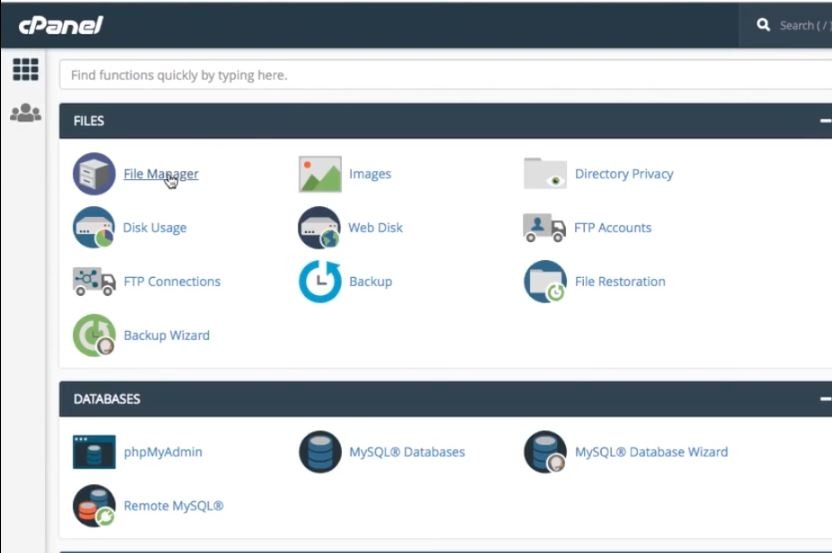Screen dimensions: 832x553
Task: Open the MySQL® Databases link
Action: (x=406, y=452)
